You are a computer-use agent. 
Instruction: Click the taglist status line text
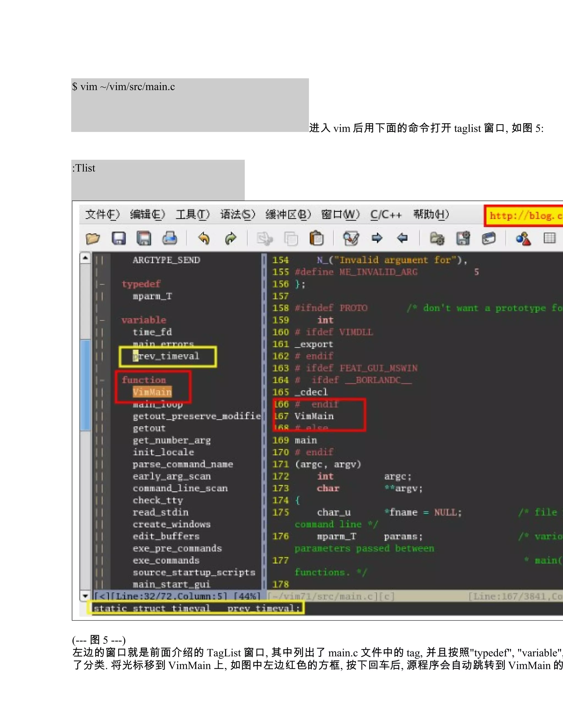click(x=177, y=596)
